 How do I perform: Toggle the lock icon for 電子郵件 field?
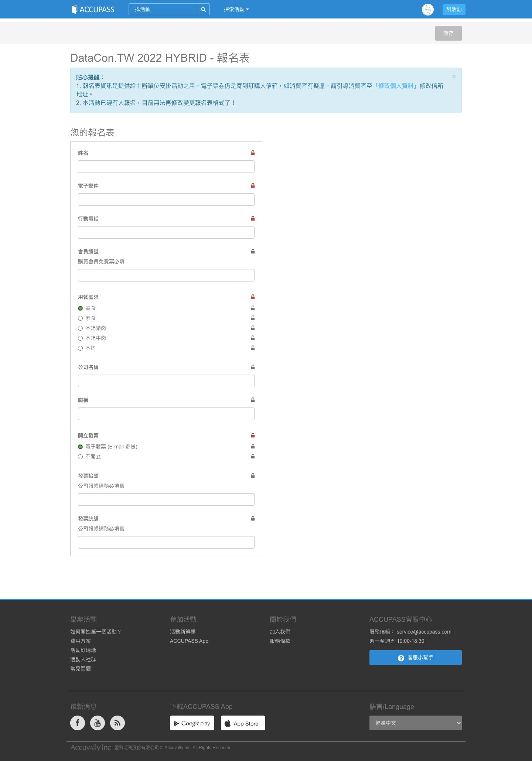point(253,185)
